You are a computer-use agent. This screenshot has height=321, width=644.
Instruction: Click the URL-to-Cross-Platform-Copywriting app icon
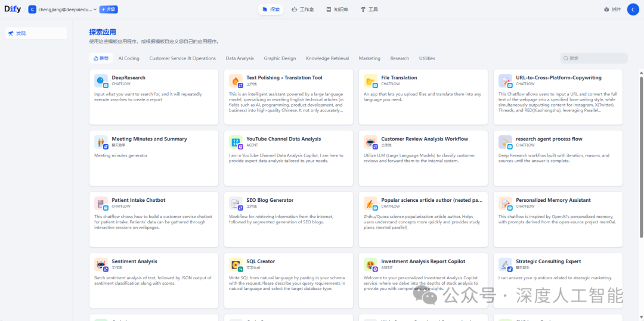click(x=505, y=81)
